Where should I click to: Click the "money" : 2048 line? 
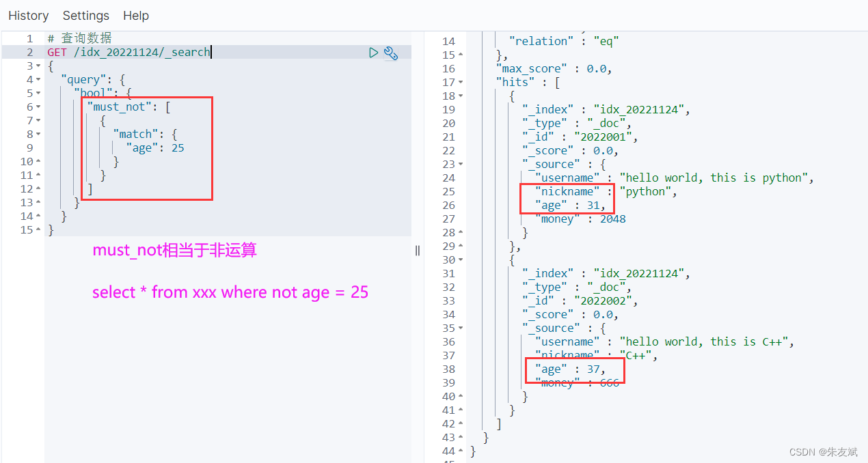click(x=580, y=219)
